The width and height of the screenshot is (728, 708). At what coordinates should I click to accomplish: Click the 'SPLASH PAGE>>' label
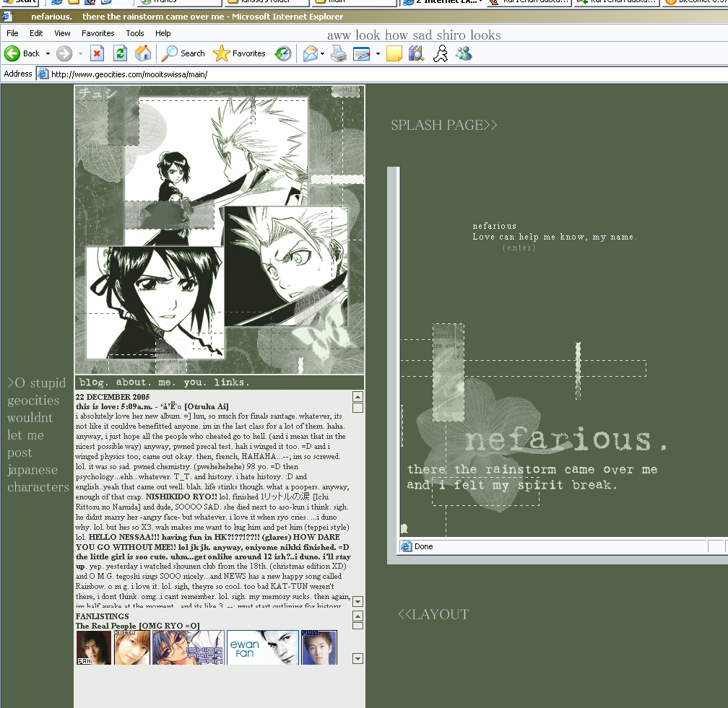(x=444, y=126)
